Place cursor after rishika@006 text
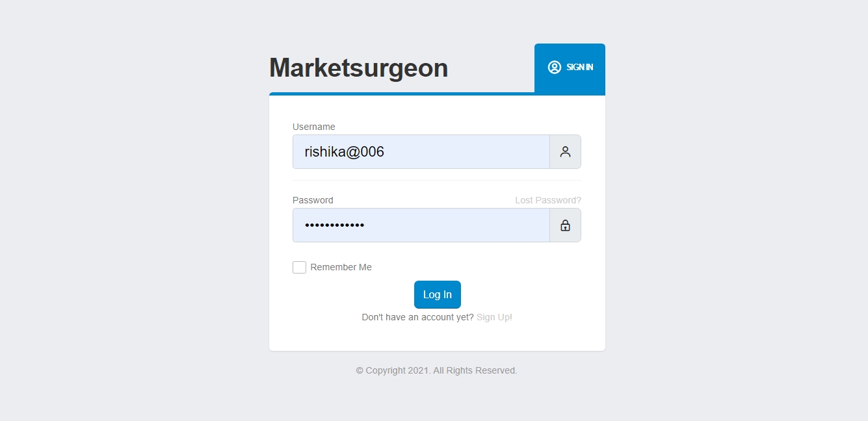868x421 pixels. tap(386, 152)
